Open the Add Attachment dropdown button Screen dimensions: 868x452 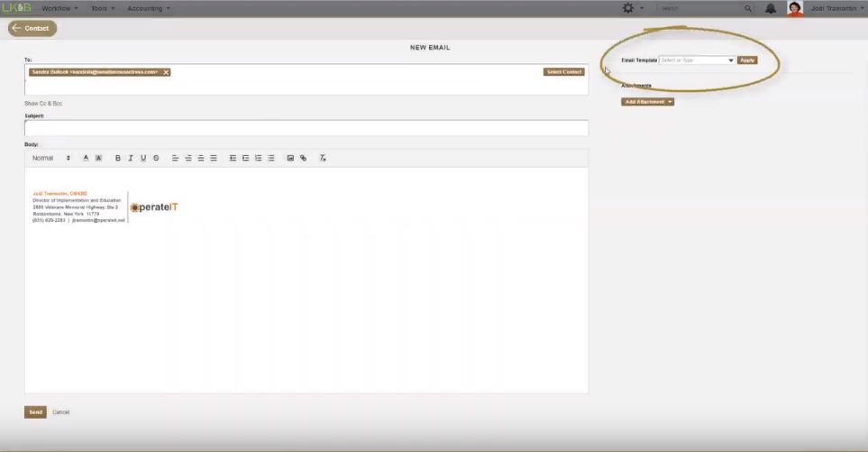pyautogui.click(x=647, y=102)
